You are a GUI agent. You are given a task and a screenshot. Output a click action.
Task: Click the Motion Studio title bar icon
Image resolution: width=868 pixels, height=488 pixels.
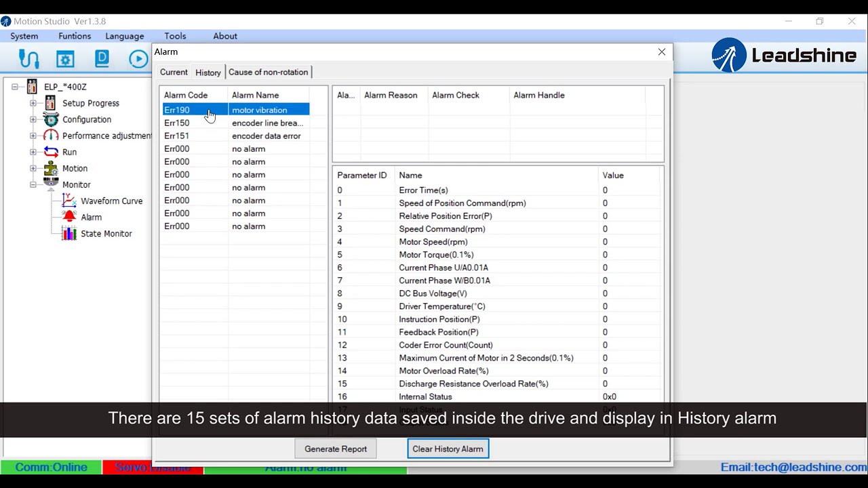[5, 21]
